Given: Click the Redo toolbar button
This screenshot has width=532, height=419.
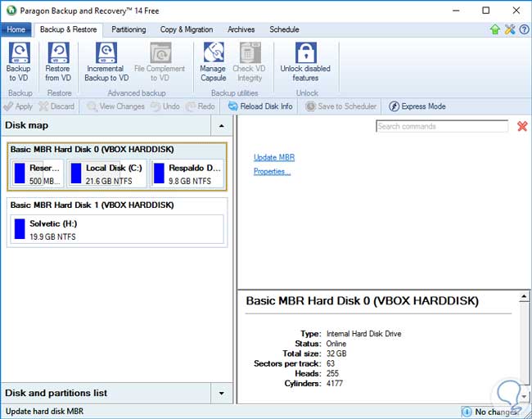Looking at the screenshot, I should [201, 106].
